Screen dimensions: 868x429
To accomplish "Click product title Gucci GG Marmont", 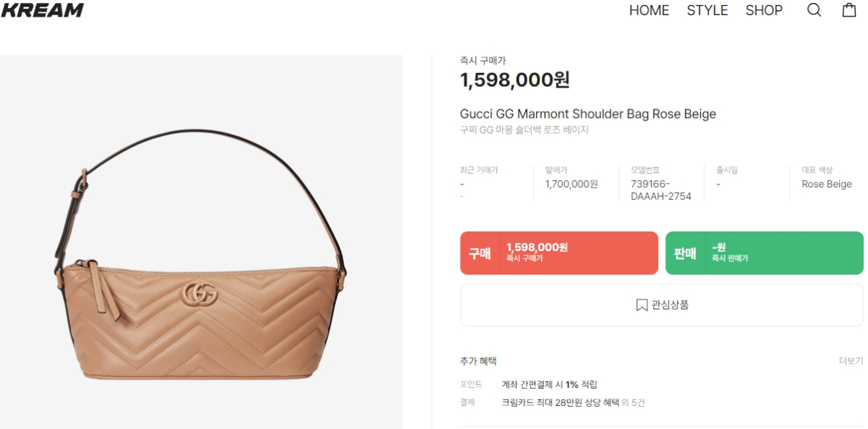I will [588, 114].
